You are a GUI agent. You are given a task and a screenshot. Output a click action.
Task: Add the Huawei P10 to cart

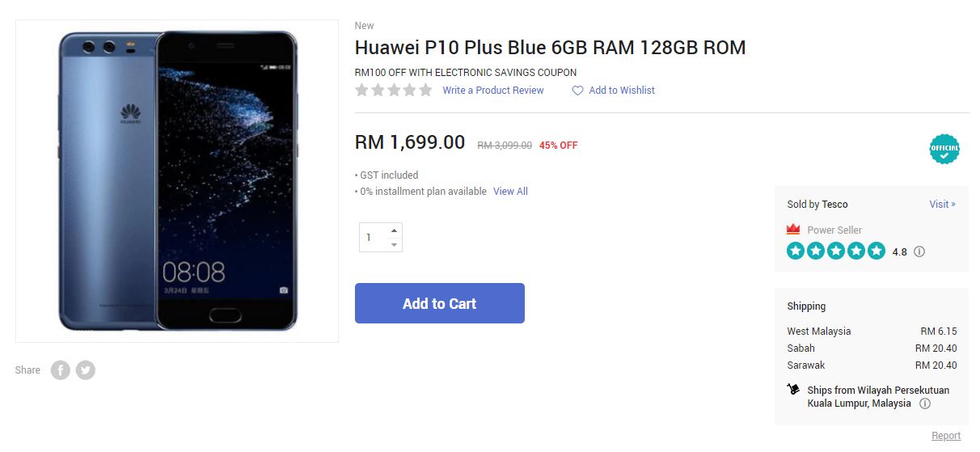pyautogui.click(x=440, y=303)
